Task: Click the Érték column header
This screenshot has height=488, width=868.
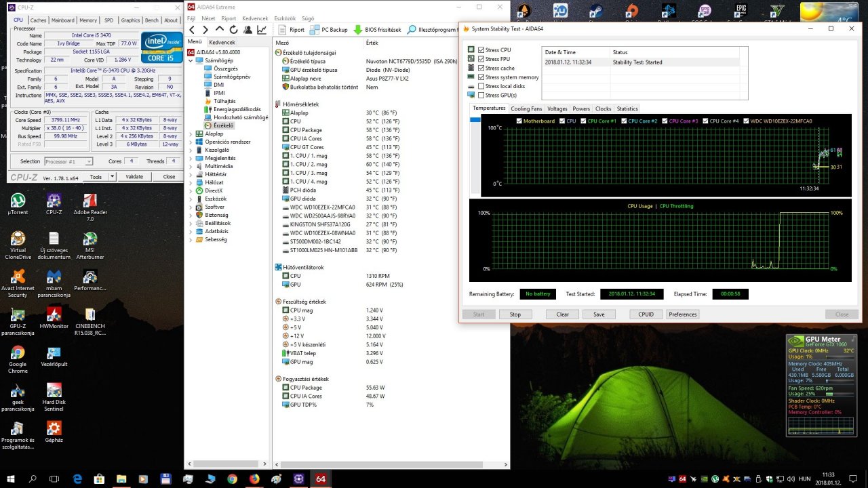Action: [372, 42]
